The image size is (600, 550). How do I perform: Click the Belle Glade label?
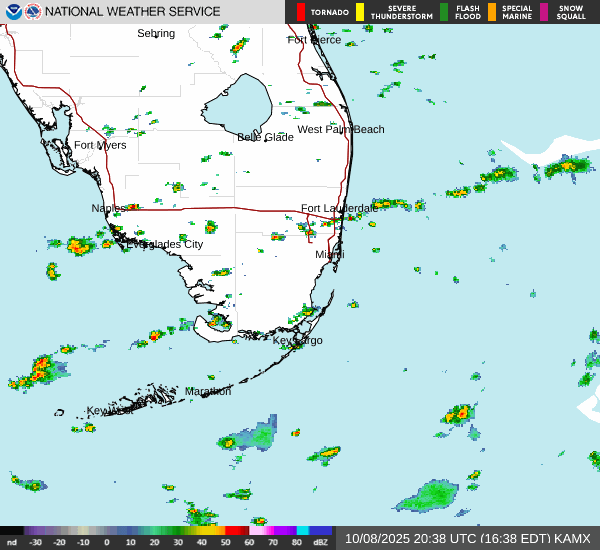point(265,137)
